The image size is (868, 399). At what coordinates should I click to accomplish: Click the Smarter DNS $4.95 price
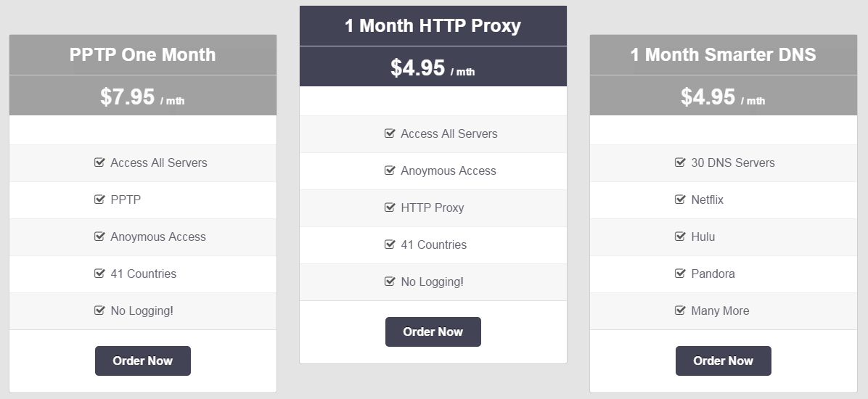(723, 96)
